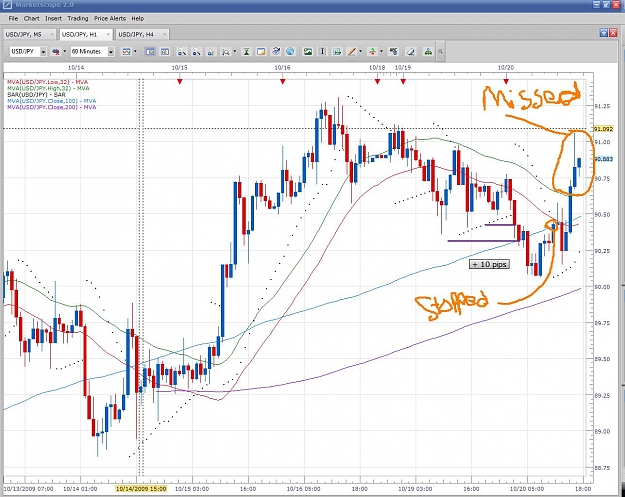Image resolution: width=625 pixels, height=497 pixels.
Task: Select the SAR(USD/JPY) indicator label
Action: tap(36, 94)
